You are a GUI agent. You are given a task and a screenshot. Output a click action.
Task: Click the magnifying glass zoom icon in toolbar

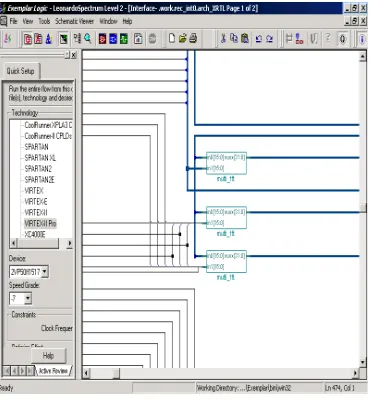[88, 39]
